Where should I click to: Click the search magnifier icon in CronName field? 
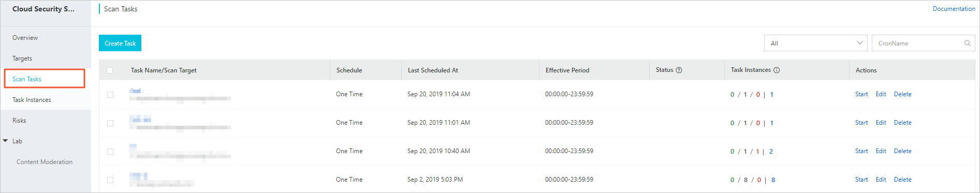(967, 43)
